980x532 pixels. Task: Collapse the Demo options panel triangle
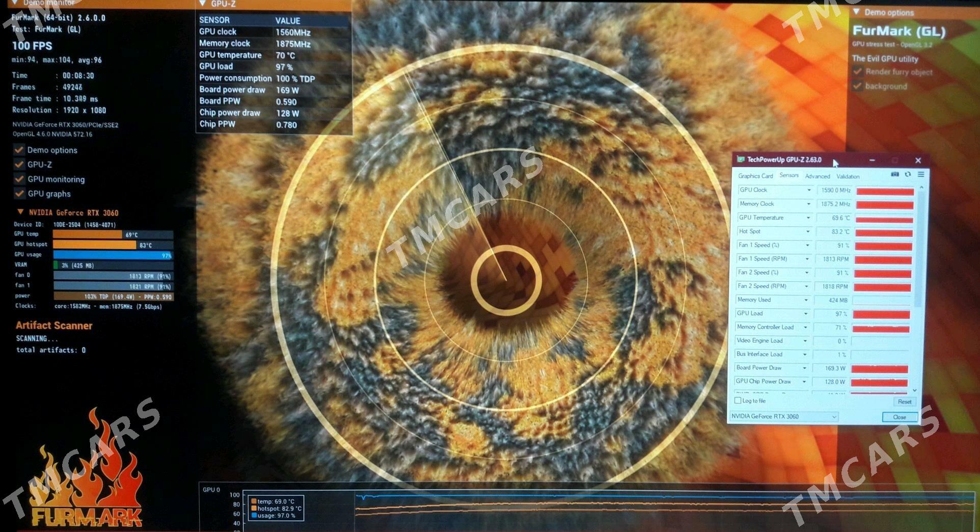(x=856, y=12)
